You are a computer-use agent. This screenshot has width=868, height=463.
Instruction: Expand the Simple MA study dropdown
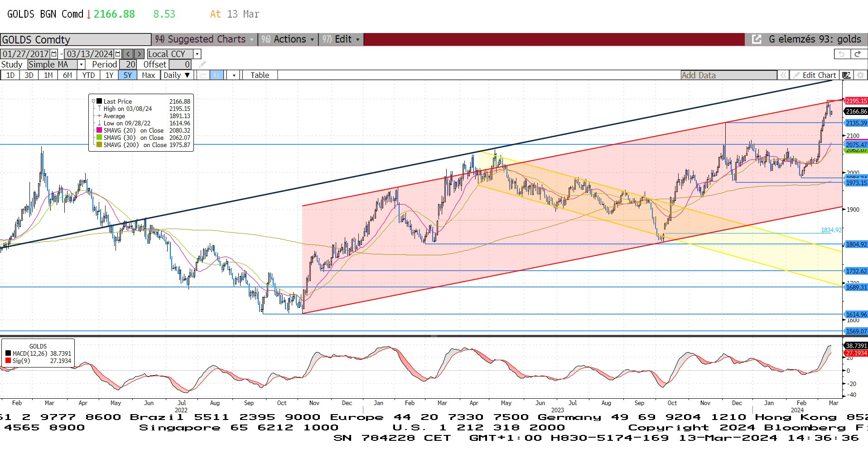(81, 65)
